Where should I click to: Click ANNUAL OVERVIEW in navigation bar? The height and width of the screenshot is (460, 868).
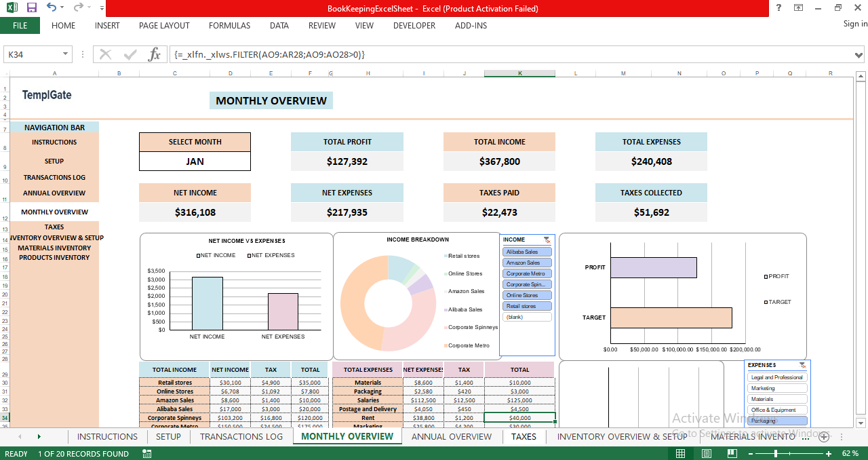(54, 193)
